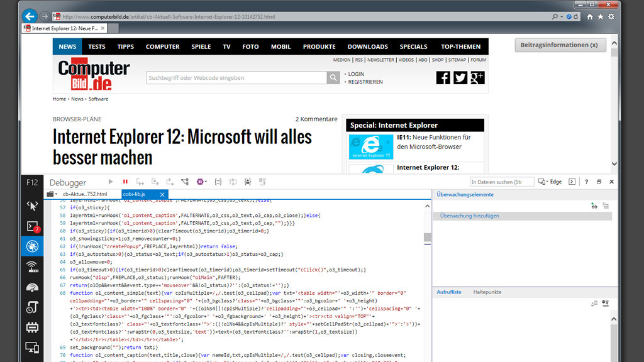Click the delete all watches icon
The height and width of the screenshot is (362, 644).
(606, 206)
